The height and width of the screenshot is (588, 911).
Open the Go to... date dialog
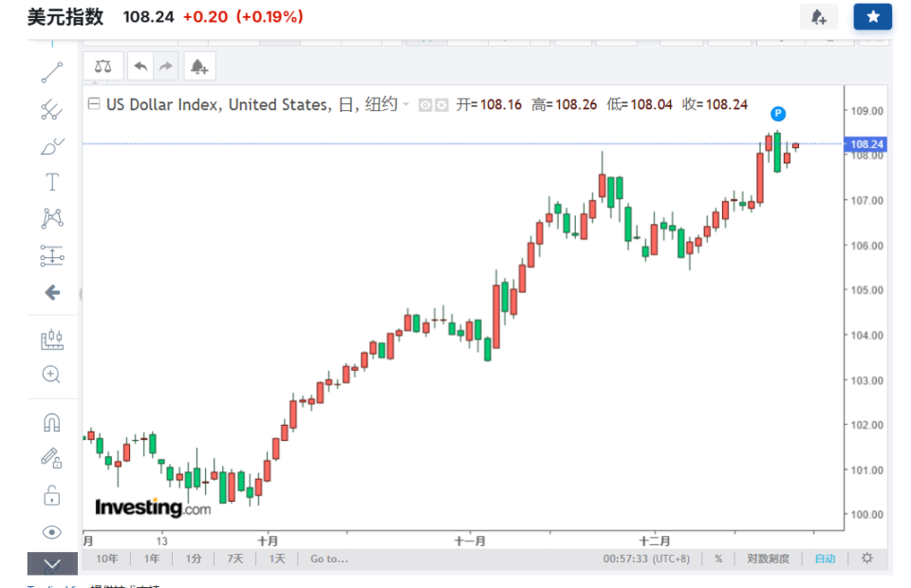pos(329,559)
